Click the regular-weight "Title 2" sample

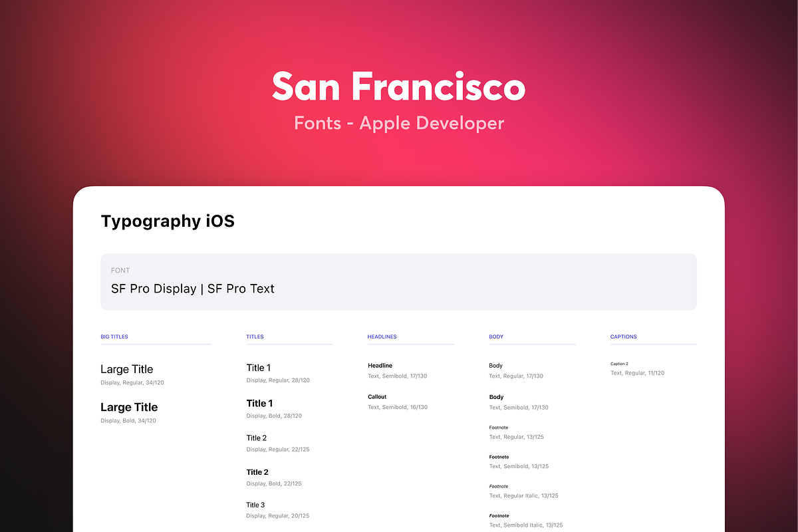point(257,438)
